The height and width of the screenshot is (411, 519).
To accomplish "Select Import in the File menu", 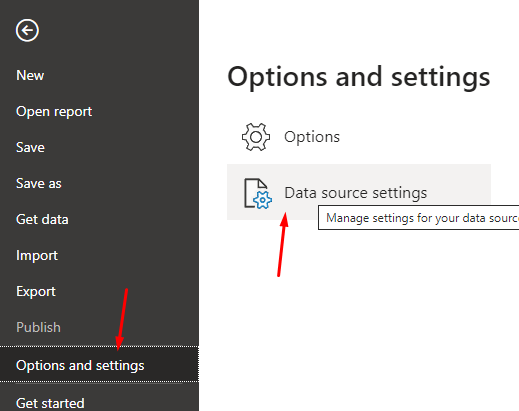I will (37, 256).
